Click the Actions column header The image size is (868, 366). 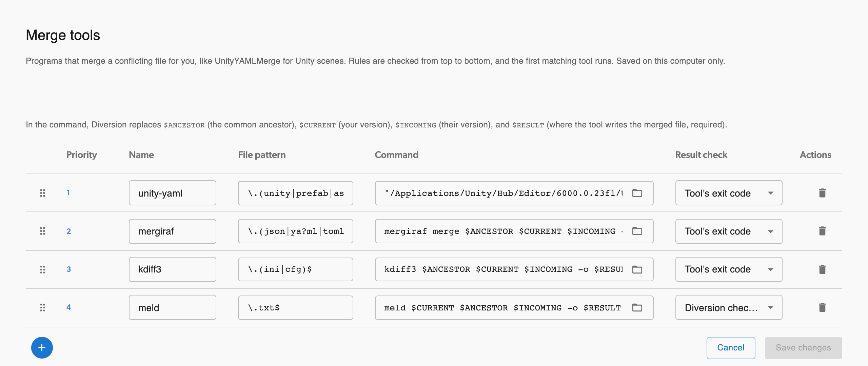click(815, 155)
